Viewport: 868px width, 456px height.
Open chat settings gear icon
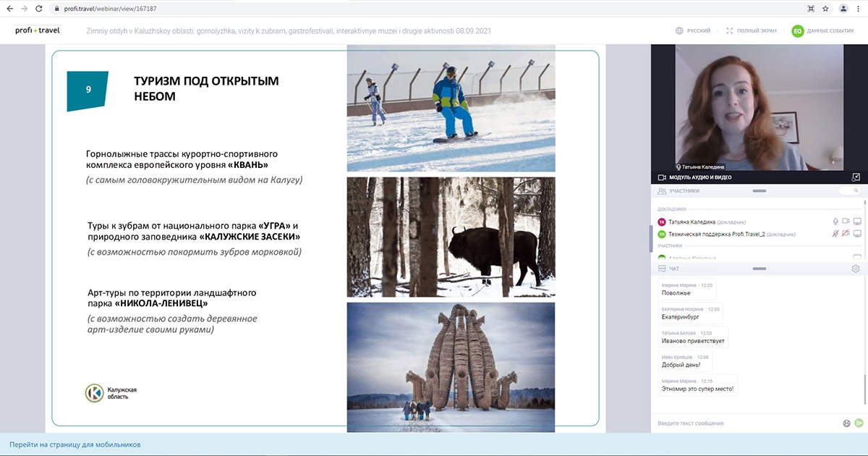[x=856, y=269]
